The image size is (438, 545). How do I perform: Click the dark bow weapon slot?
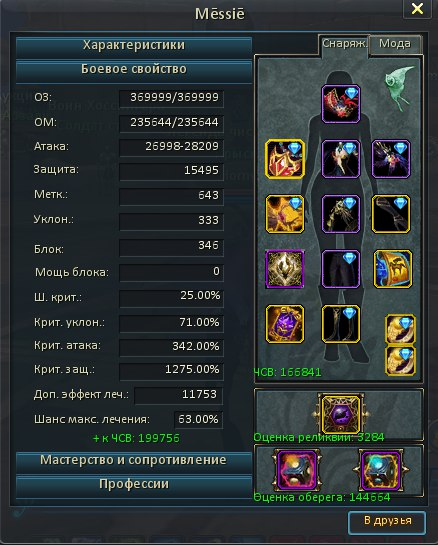coord(391,214)
